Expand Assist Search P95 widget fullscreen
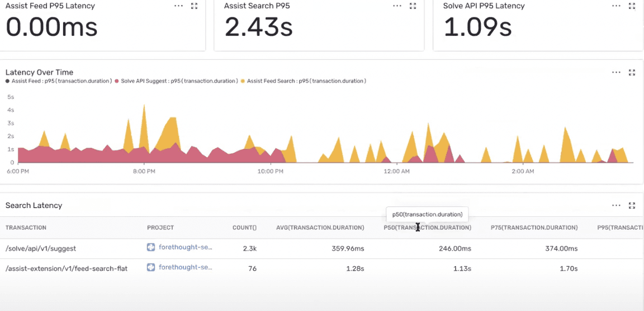The width and height of the screenshot is (644, 311). [413, 6]
